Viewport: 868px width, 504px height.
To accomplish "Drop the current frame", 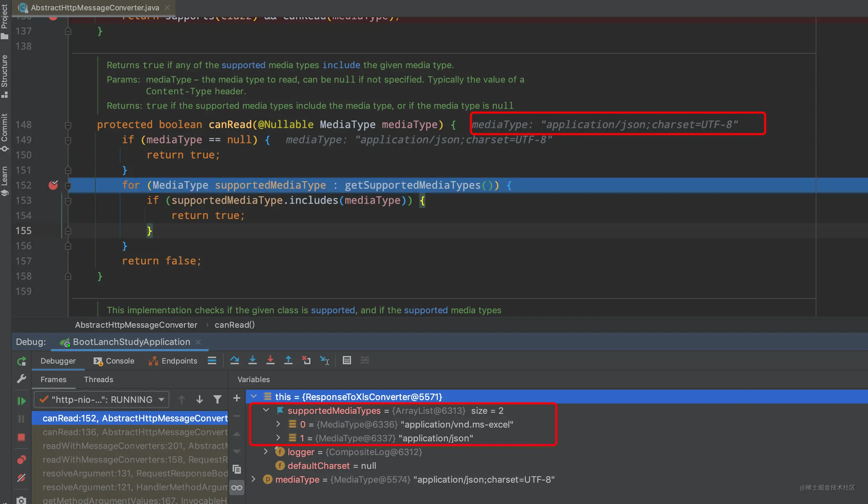I will (x=306, y=360).
